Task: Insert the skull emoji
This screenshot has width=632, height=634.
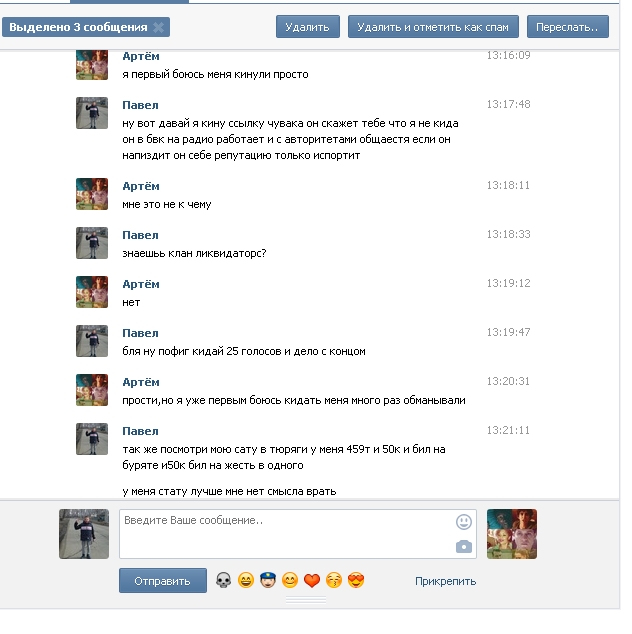Action: click(x=224, y=580)
